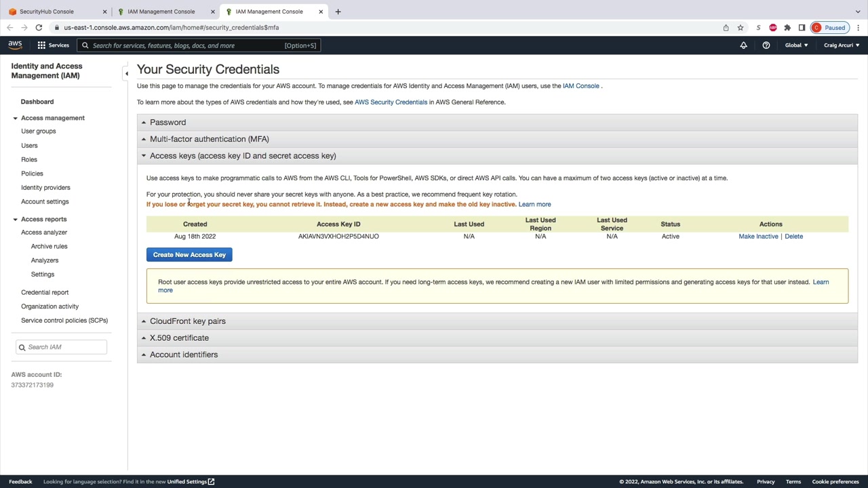868x488 pixels.
Task: Follow the IAM Console link
Action: click(x=581, y=86)
